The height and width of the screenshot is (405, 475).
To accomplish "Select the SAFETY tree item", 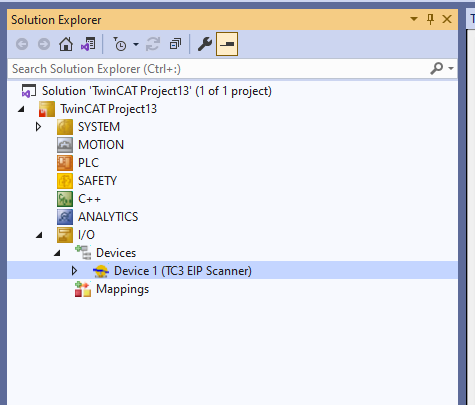I will point(97,181).
